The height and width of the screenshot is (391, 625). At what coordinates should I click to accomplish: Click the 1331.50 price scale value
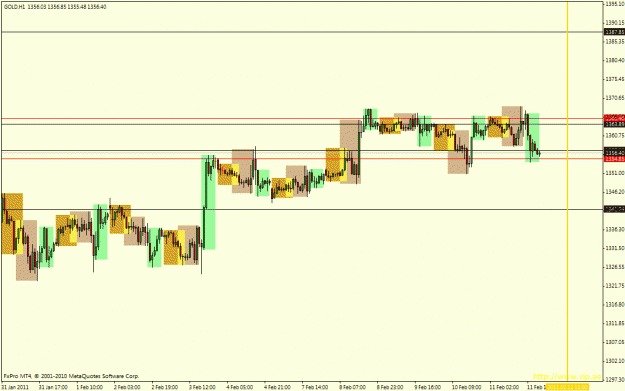[615, 248]
